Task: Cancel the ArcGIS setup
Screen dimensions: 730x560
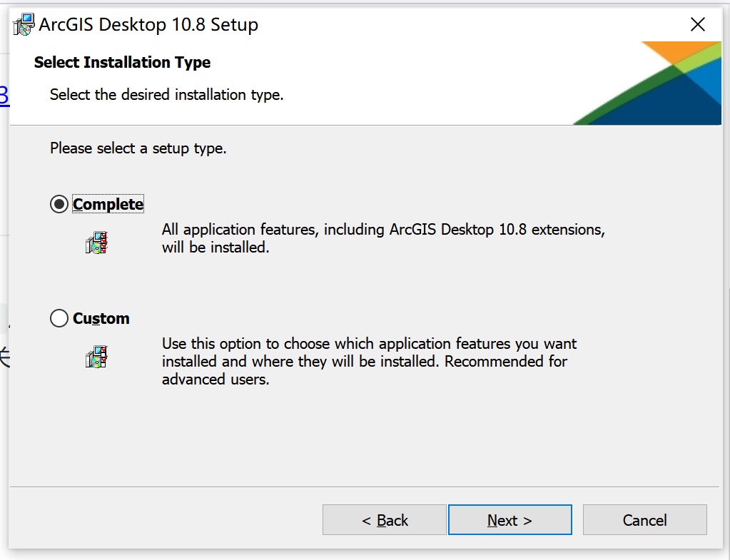Action: (x=645, y=520)
